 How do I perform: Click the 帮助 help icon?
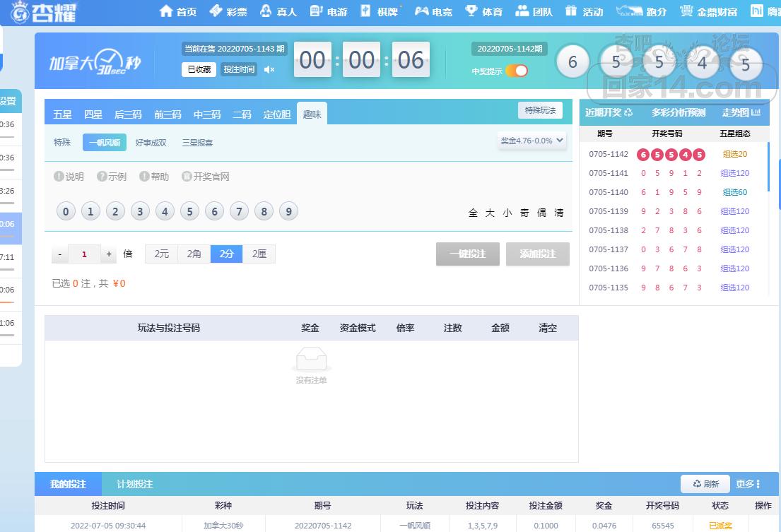tap(144, 177)
